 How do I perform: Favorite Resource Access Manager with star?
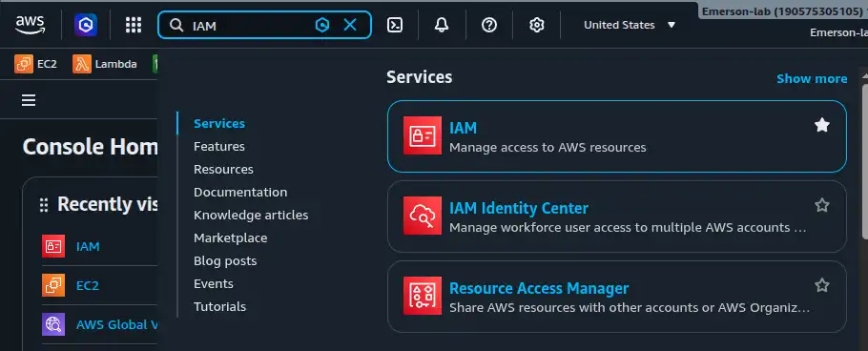[x=822, y=285]
